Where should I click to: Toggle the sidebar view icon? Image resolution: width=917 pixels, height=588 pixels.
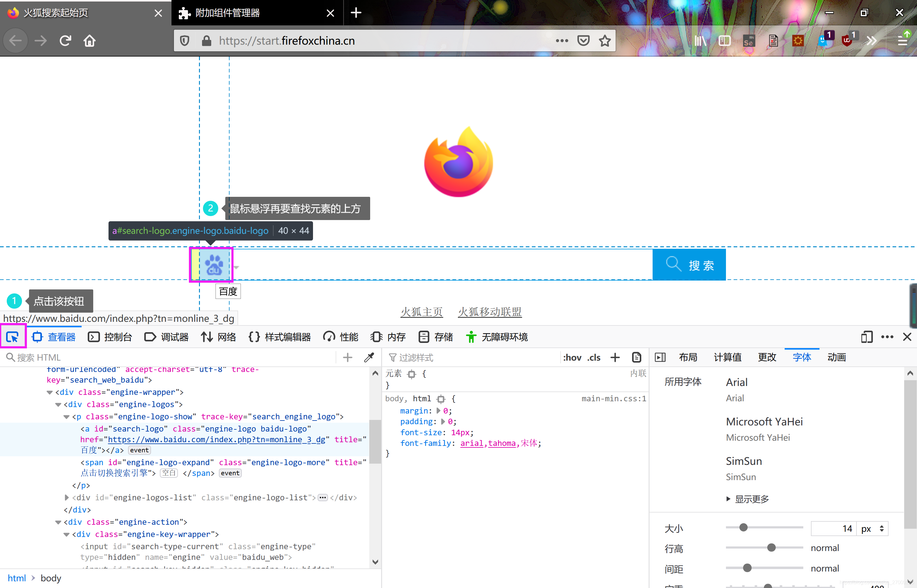click(725, 40)
